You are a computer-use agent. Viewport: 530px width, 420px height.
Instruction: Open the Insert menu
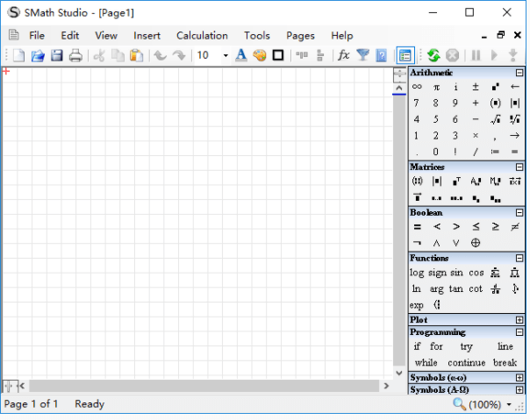pyautogui.click(x=147, y=35)
